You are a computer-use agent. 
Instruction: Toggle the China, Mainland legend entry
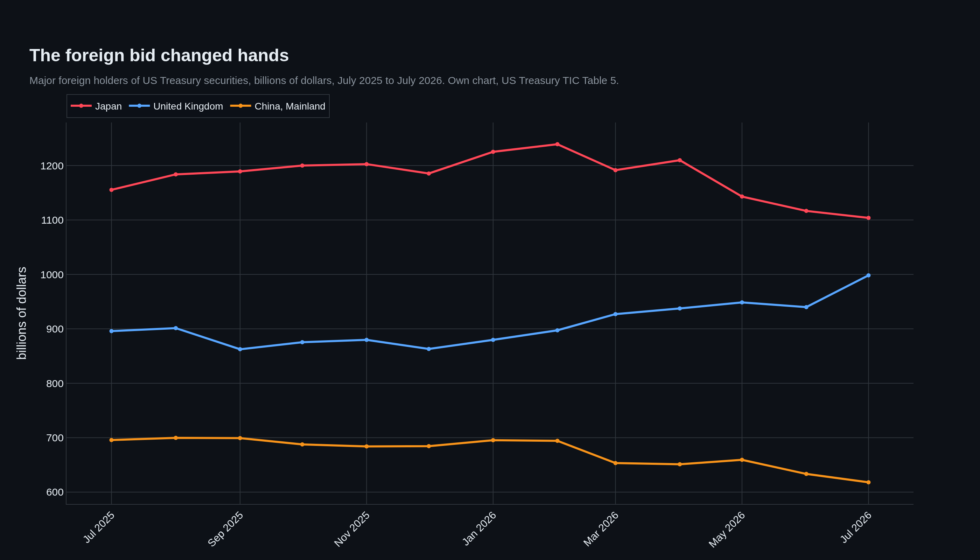tap(278, 106)
